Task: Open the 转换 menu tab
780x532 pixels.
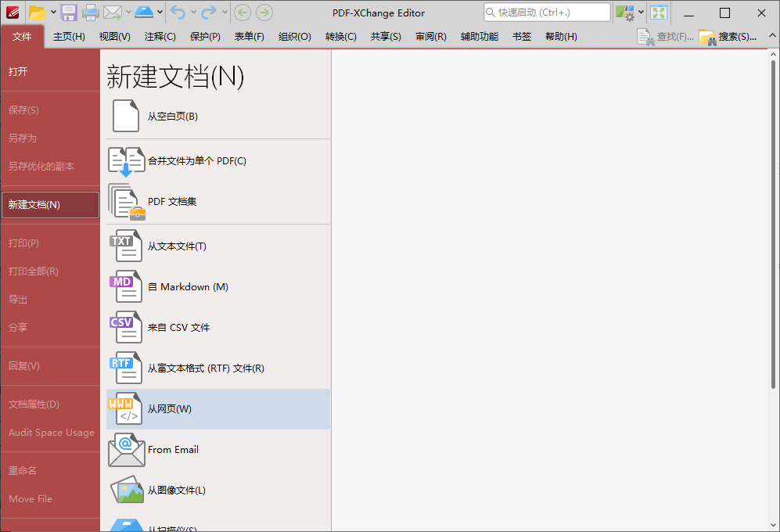Action: [340, 36]
